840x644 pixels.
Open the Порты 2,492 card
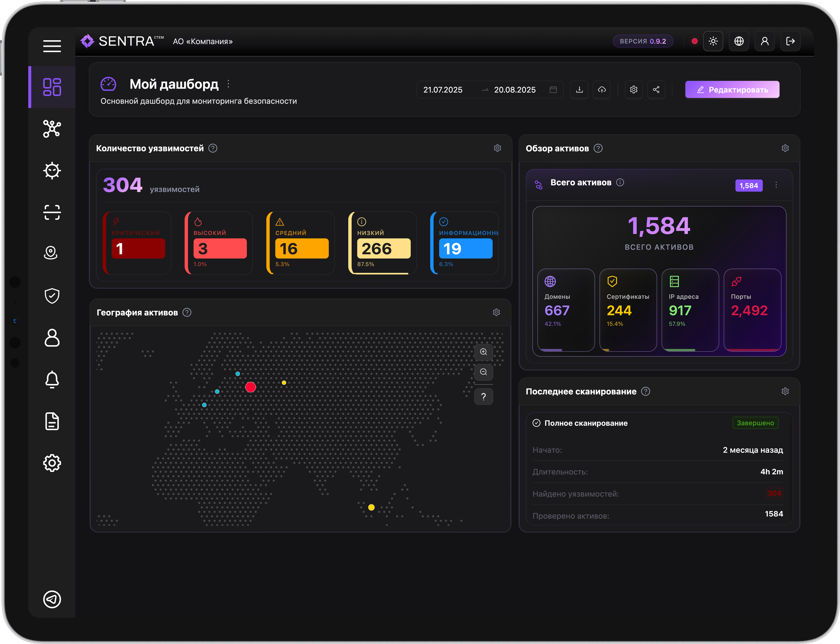(753, 310)
